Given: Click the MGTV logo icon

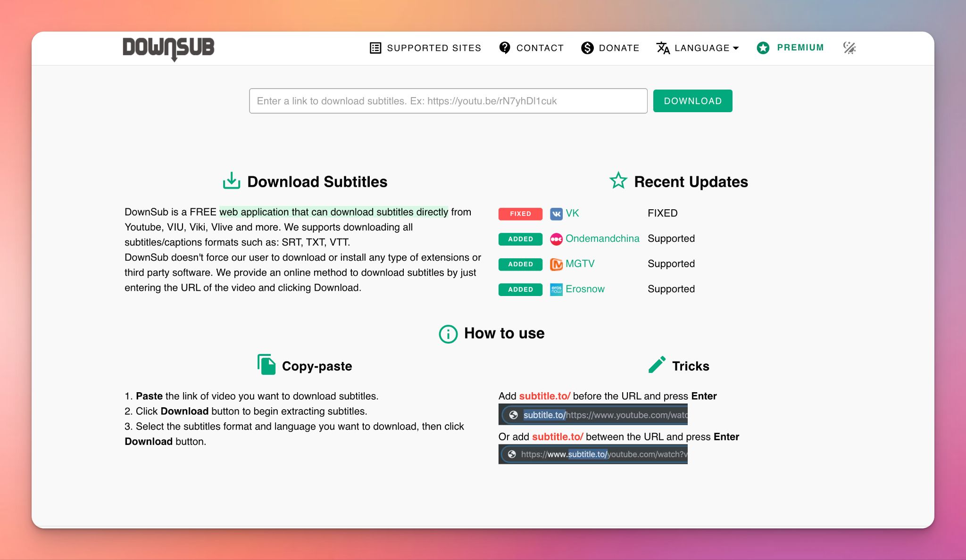Looking at the screenshot, I should (x=556, y=264).
